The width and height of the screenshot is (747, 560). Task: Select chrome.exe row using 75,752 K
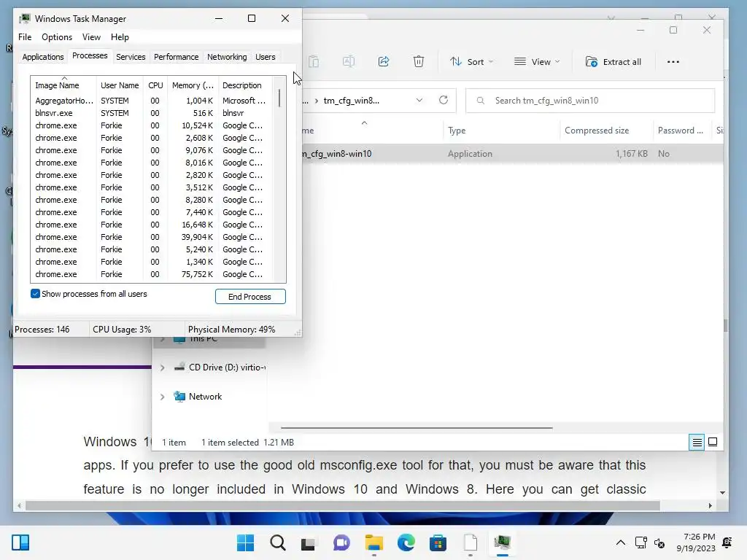click(x=152, y=274)
